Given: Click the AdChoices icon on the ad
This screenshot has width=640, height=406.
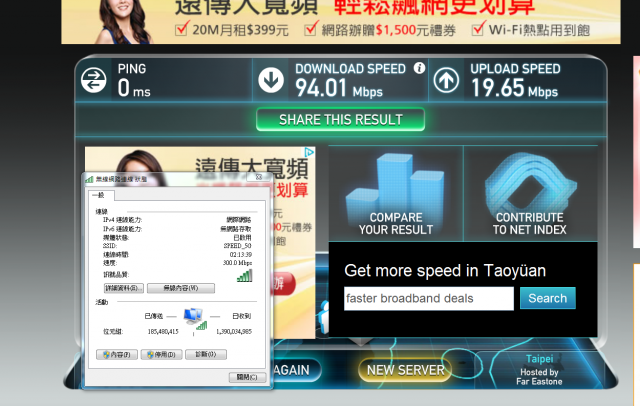Looking at the screenshot, I should point(310,152).
